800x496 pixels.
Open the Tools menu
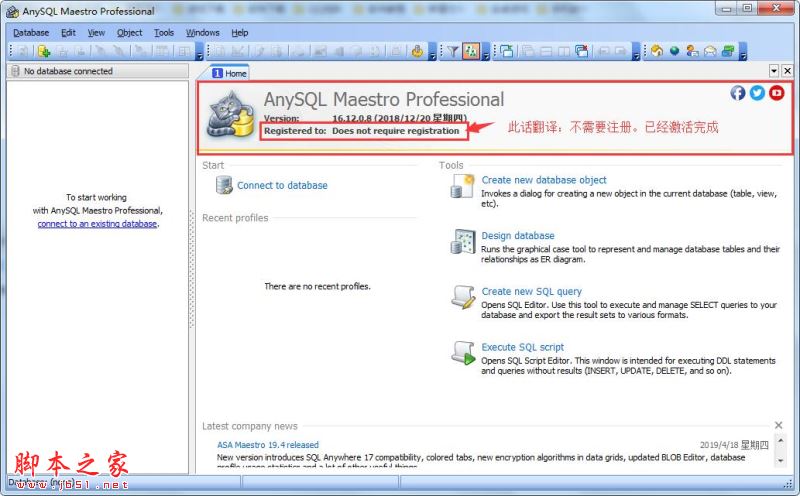[x=164, y=33]
